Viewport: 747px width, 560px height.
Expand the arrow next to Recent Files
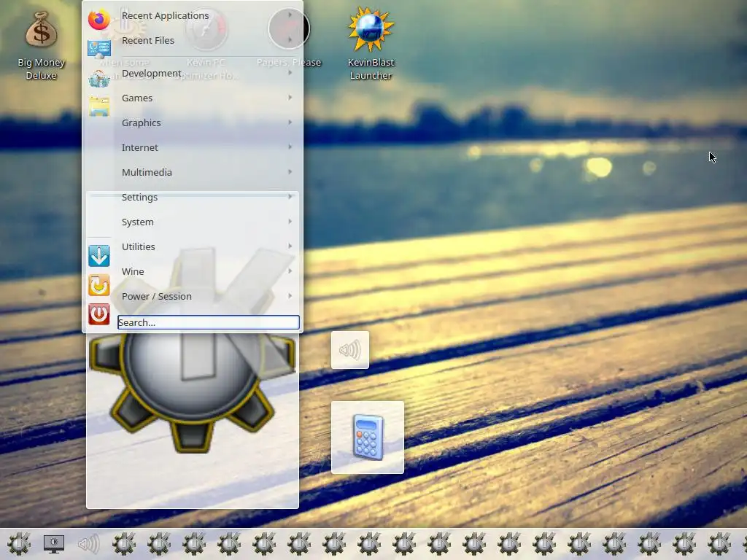click(290, 40)
